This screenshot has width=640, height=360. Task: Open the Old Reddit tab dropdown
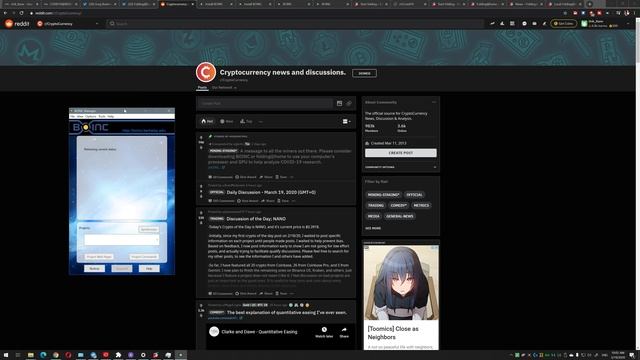[224, 87]
